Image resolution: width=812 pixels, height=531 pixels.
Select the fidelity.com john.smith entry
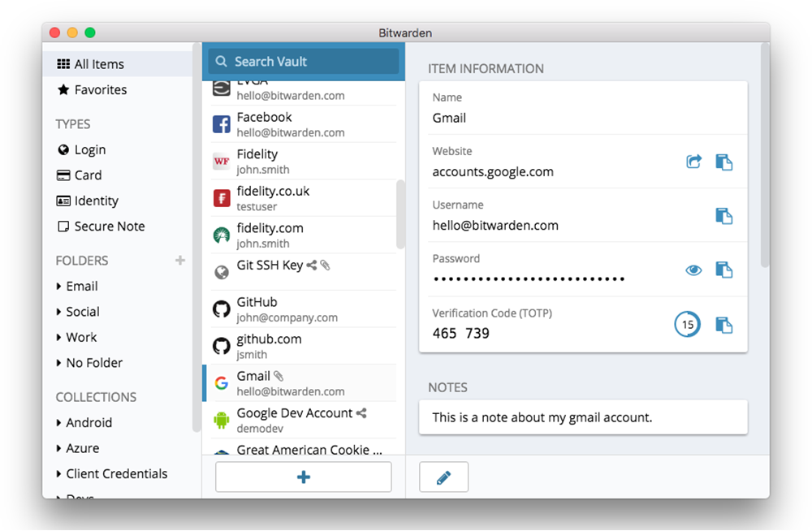point(304,235)
